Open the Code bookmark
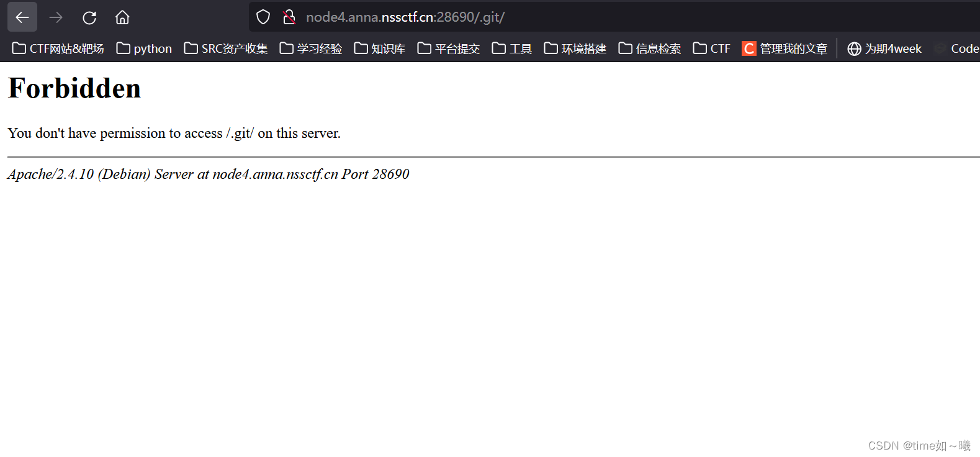980x457 pixels. tap(957, 48)
